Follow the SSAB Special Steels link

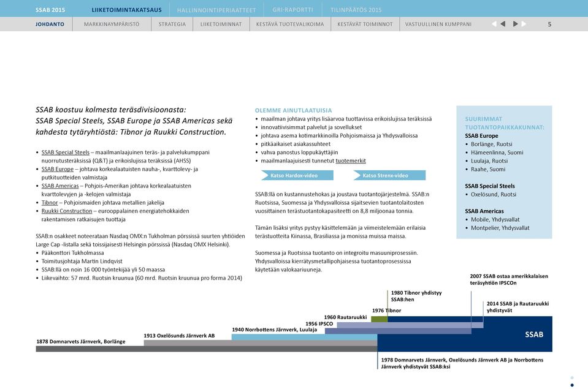66,153
